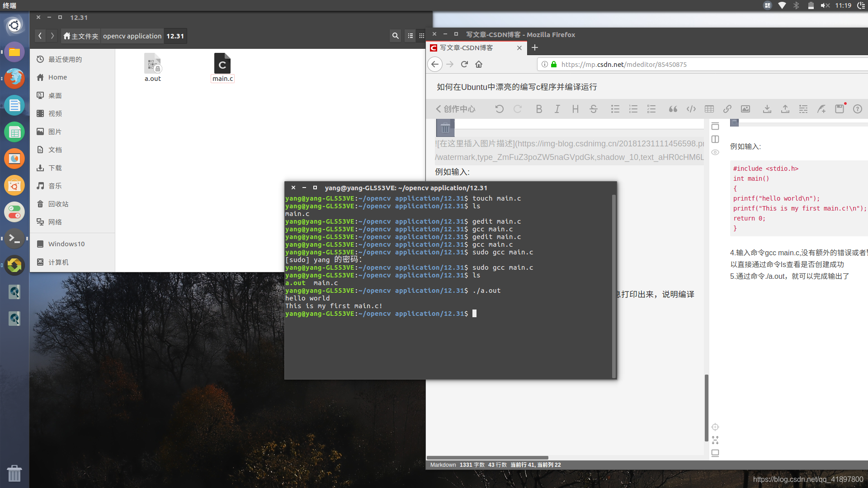Apply strikethrough formatting
The width and height of the screenshot is (868, 488).
594,109
